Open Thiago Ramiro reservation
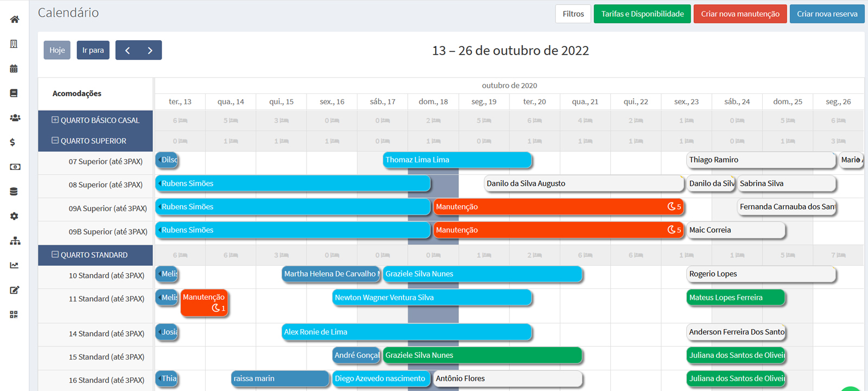 [761, 160]
